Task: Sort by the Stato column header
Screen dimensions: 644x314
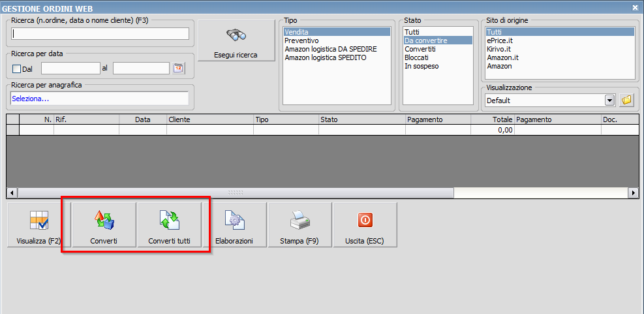Action: click(362, 119)
